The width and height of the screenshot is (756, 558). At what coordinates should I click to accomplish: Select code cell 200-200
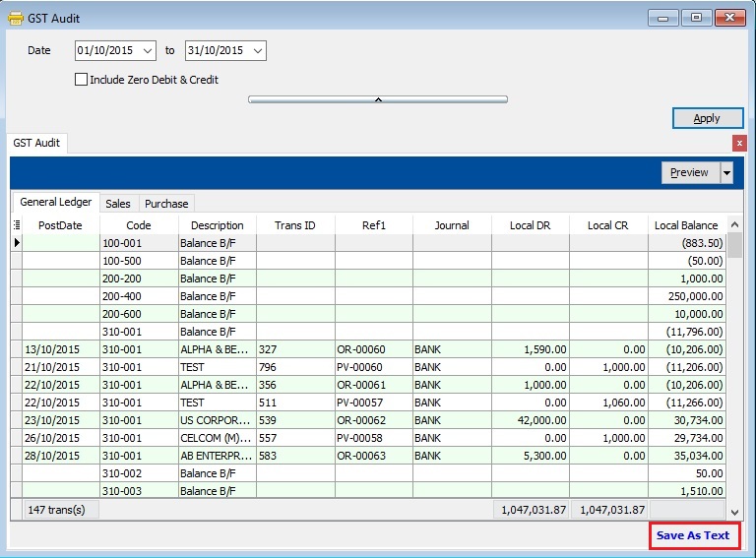point(139,279)
